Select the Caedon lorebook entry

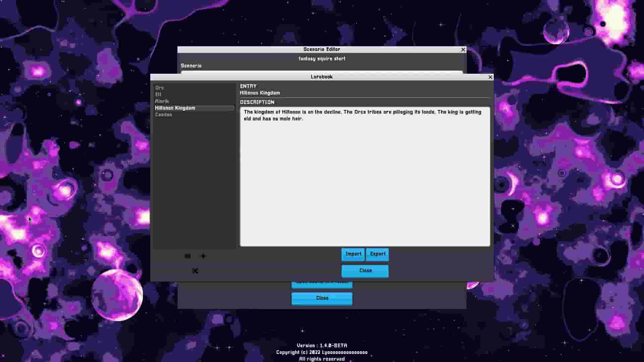pyautogui.click(x=164, y=114)
